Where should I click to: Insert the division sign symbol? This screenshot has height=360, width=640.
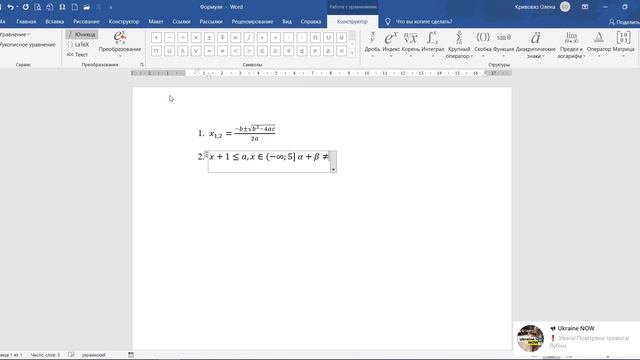(183, 38)
